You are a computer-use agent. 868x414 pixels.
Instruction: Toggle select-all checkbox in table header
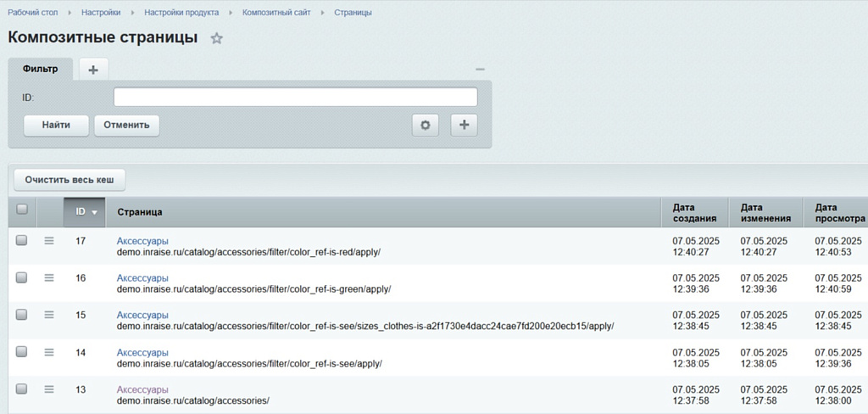[x=22, y=210]
